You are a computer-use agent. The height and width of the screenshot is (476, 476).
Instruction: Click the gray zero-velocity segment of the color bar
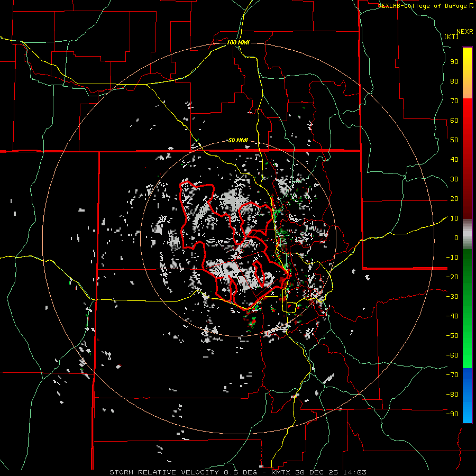(x=467, y=234)
